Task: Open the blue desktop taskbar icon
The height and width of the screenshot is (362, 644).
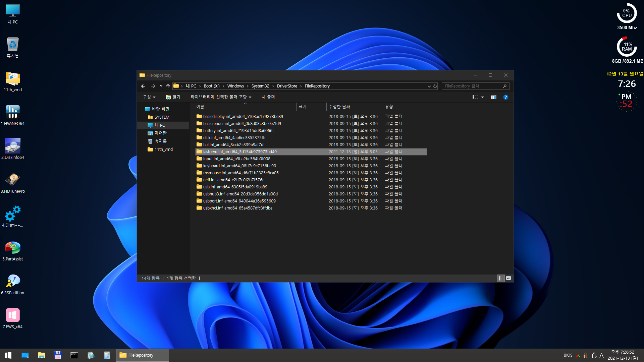Action: click(x=25, y=355)
